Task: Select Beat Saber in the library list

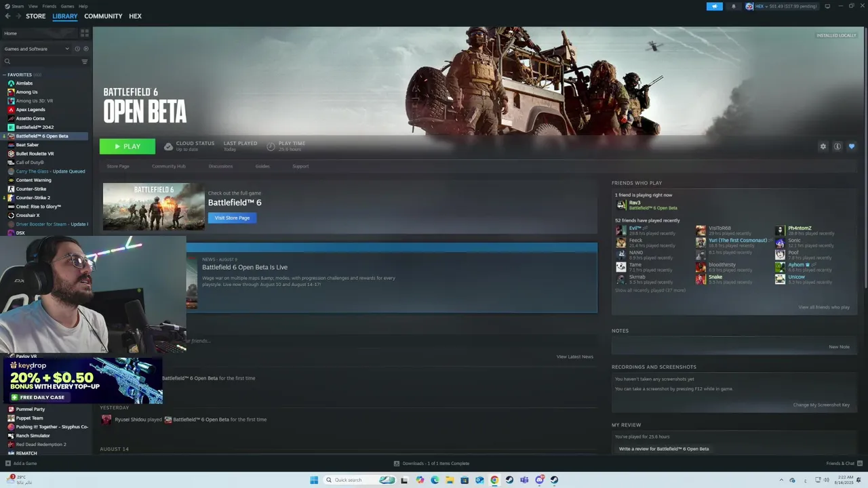Action: pos(27,145)
